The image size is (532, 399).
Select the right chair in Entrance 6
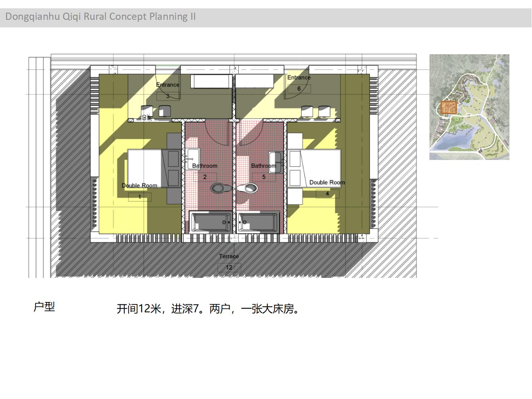click(x=325, y=111)
